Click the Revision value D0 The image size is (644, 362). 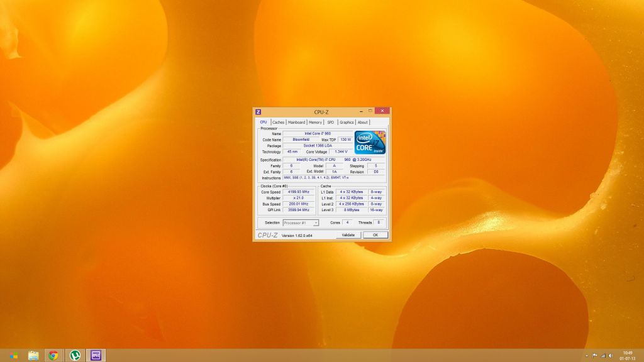click(376, 172)
